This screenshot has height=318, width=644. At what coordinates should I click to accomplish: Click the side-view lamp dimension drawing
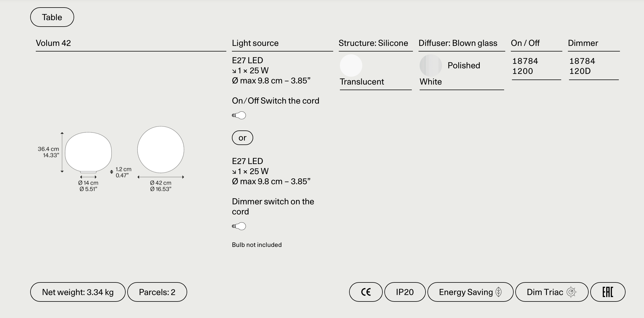tap(88, 152)
